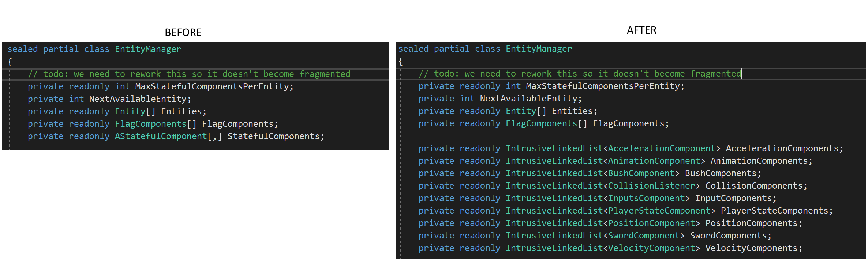Select the PlayerStateComponent generic type
Screen dimensions: 868x263
click(659, 211)
